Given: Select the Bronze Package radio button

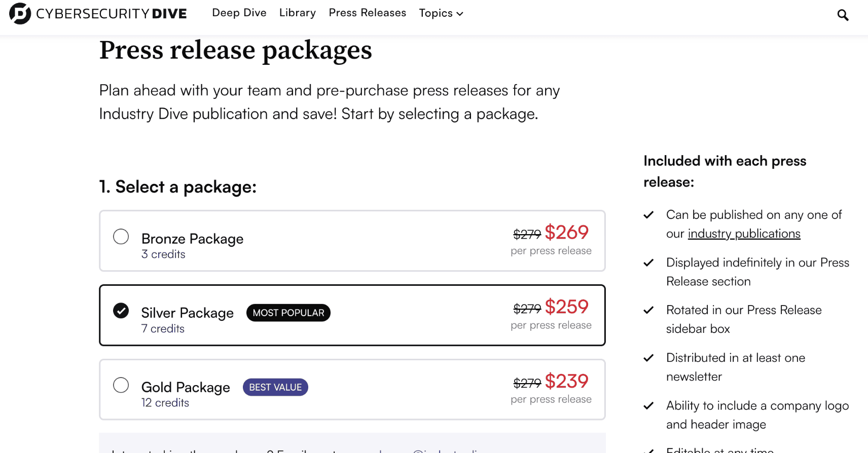Looking at the screenshot, I should pyautogui.click(x=121, y=237).
